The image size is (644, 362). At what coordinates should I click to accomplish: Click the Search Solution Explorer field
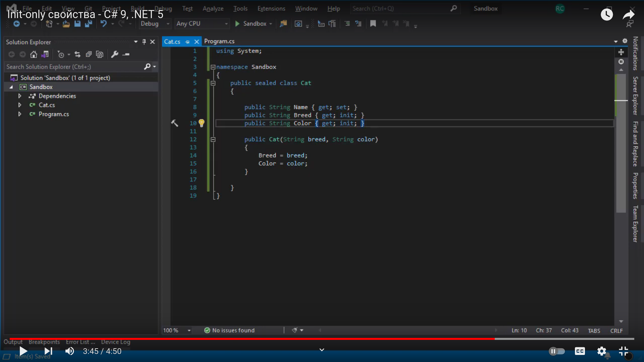(x=74, y=67)
